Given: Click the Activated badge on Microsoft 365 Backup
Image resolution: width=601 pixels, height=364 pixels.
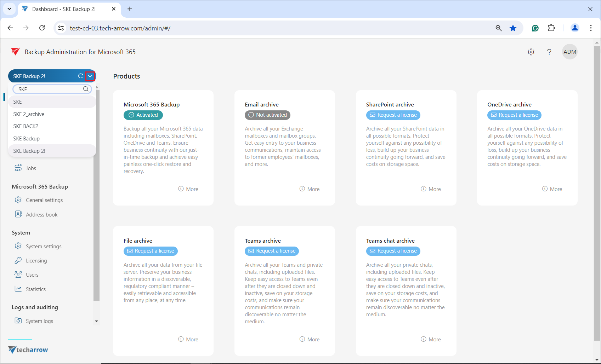Looking at the screenshot, I should coord(143,115).
